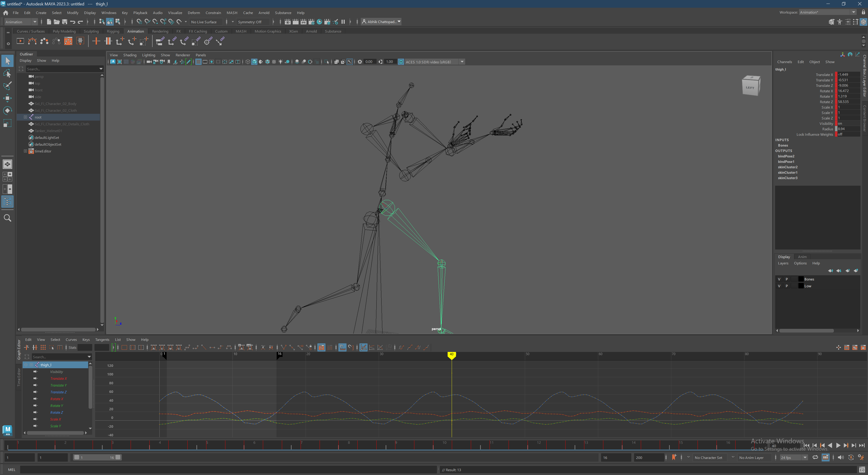Select Rotate Z curve in Graph Editor
Viewport: 868px width, 475px height.
[x=57, y=413]
